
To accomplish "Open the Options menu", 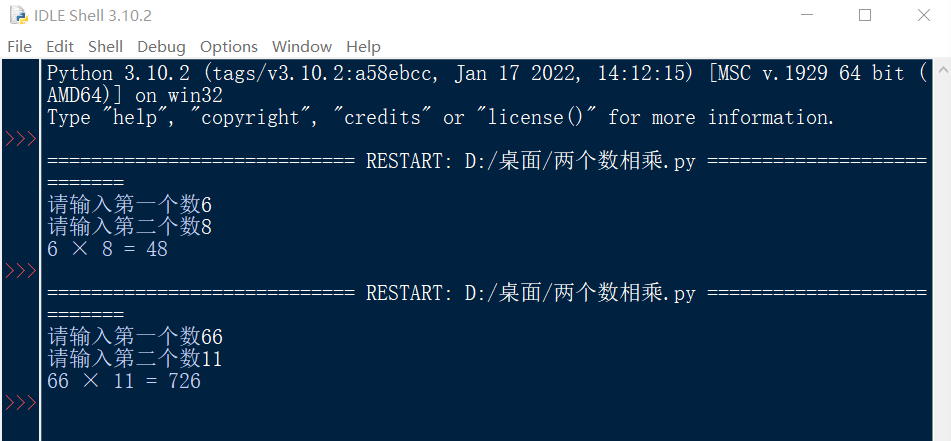I will [228, 46].
